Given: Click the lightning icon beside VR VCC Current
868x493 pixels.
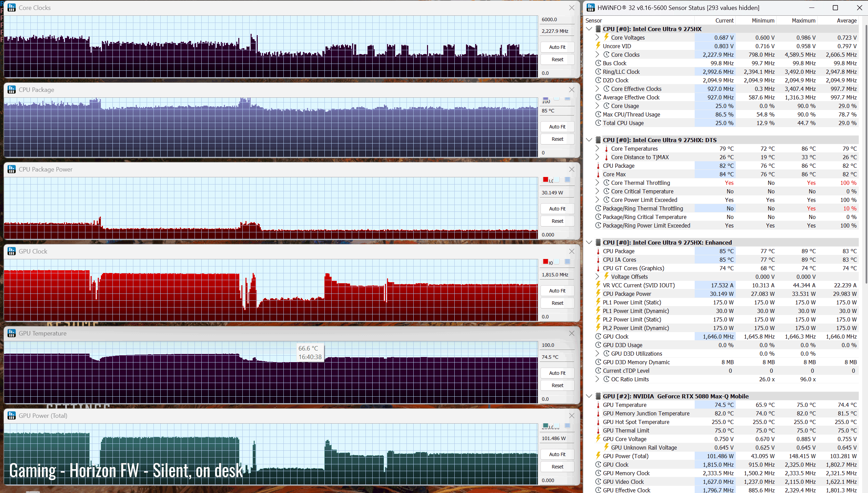Looking at the screenshot, I should (598, 285).
